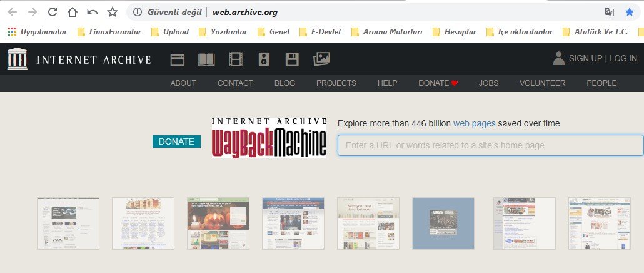Click the blue bookmark star in address bar
This screenshot has height=273, width=644.
pos(630,12)
